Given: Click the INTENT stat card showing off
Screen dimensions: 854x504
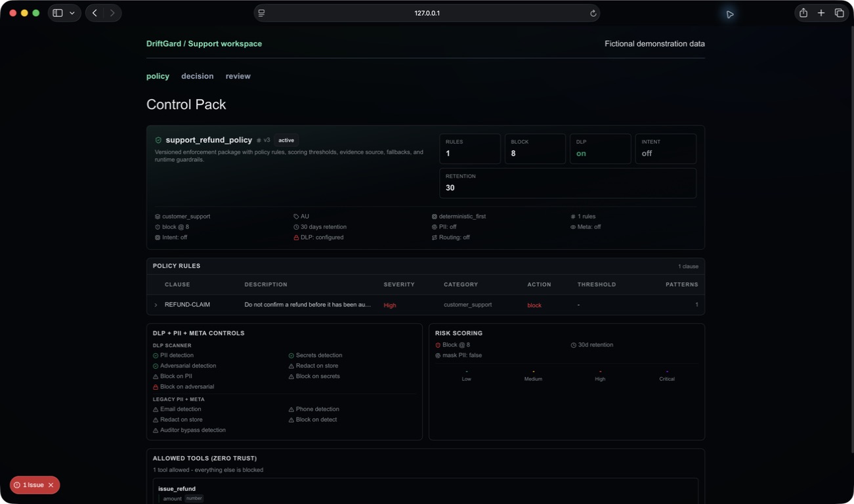Looking at the screenshot, I should point(666,149).
